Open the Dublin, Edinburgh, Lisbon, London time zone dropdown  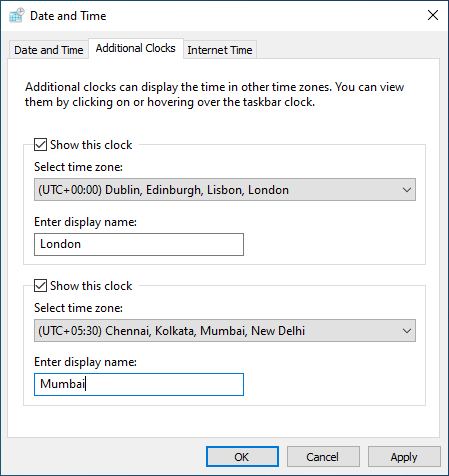pos(225,190)
